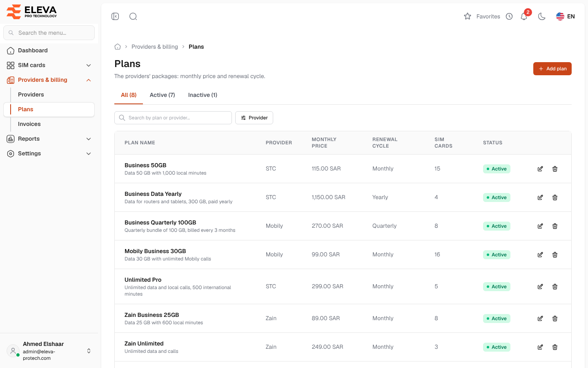This screenshot has height=368, width=588.
Task: Open the user account switcher
Action: [49, 351]
